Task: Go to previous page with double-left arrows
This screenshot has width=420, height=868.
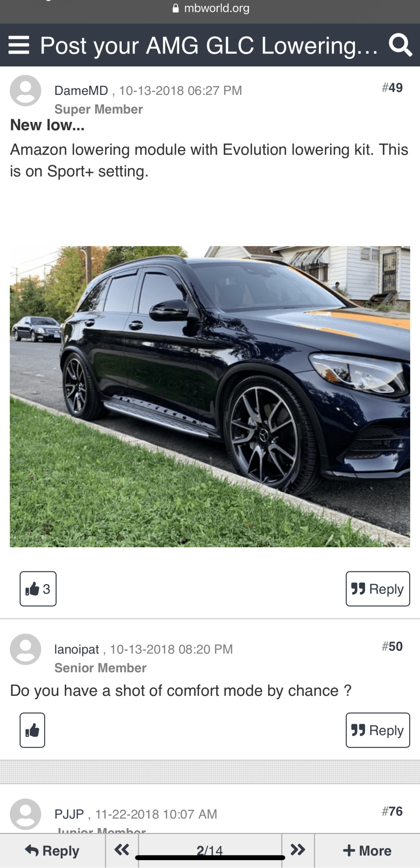Action: (x=122, y=850)
